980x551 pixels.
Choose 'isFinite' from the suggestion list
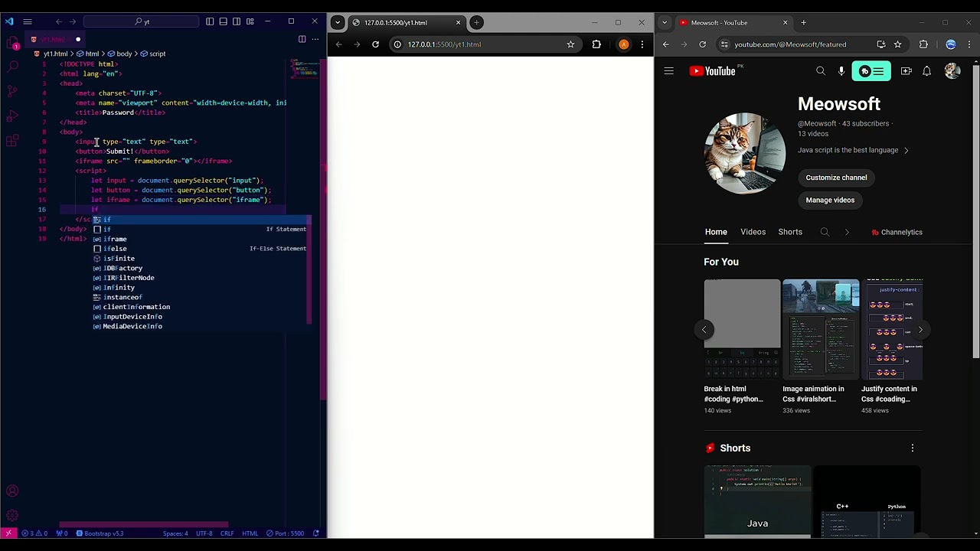[x=199, y=259]
